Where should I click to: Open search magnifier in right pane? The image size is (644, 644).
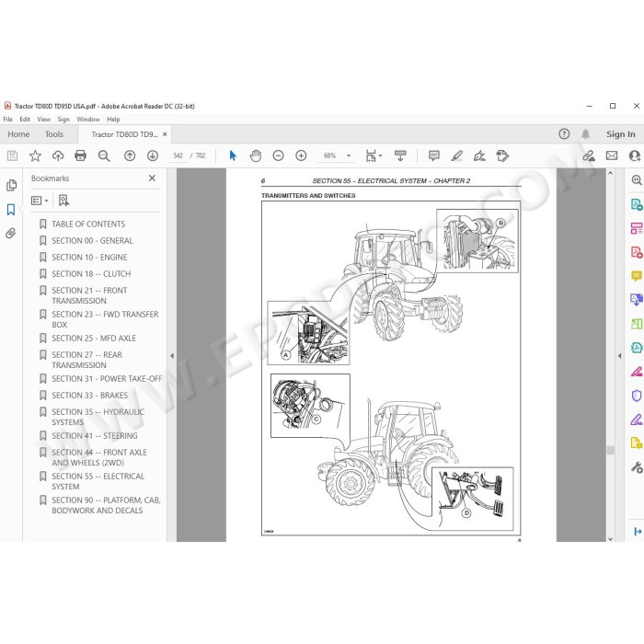637,179
